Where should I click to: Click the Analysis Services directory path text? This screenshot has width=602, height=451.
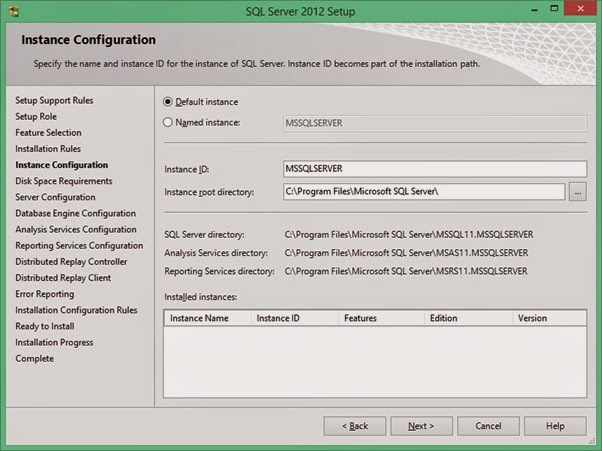pyautogui.click(x=406, y=253)
